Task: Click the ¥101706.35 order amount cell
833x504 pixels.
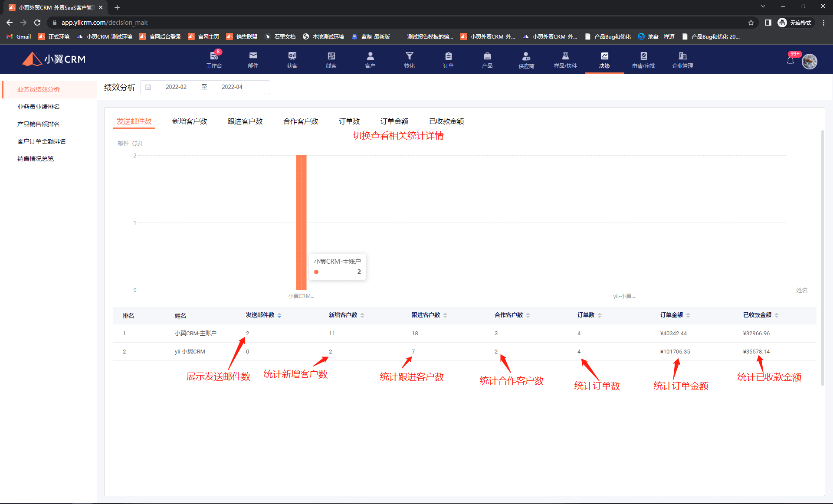Action: click(x=675, y=352)
